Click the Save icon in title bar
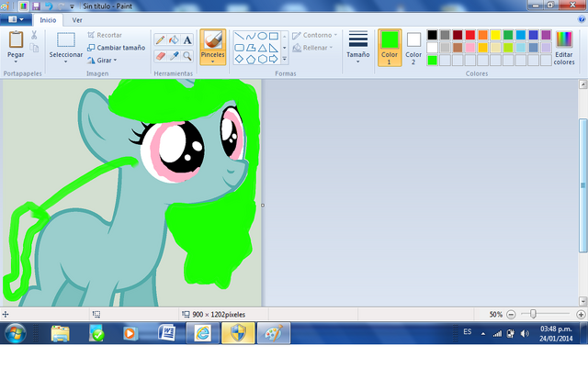Image resolution: width=588 pixels, height=368 pixels. [x=36, y=6]
